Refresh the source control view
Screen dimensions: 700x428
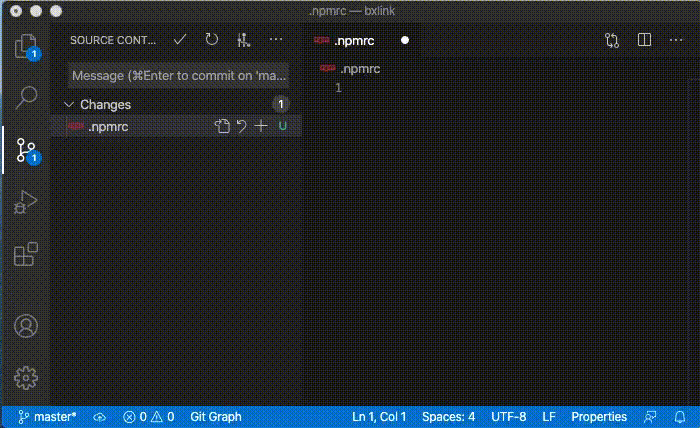click(212, 40)
